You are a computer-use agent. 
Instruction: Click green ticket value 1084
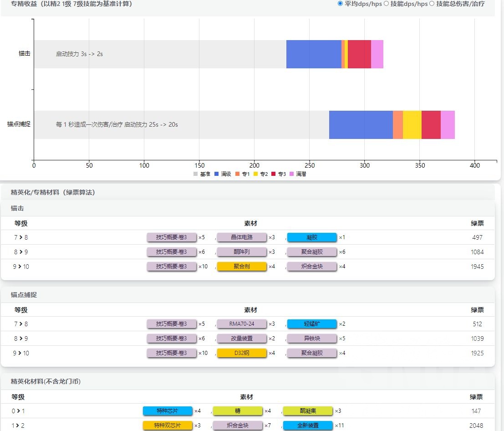(477, 252)
